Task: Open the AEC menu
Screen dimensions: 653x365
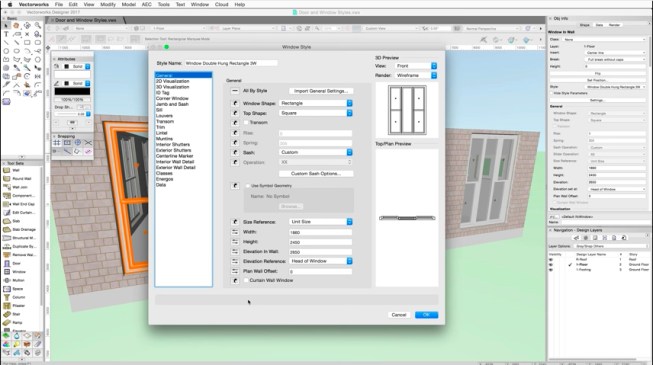Action: (147, 4)
